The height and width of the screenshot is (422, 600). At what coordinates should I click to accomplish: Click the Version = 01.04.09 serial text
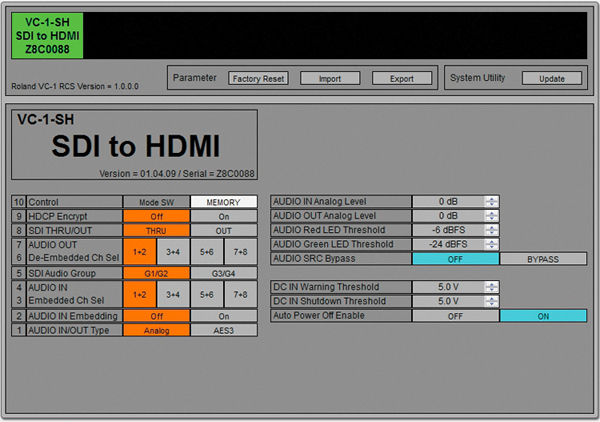click(x=177, y=174)
